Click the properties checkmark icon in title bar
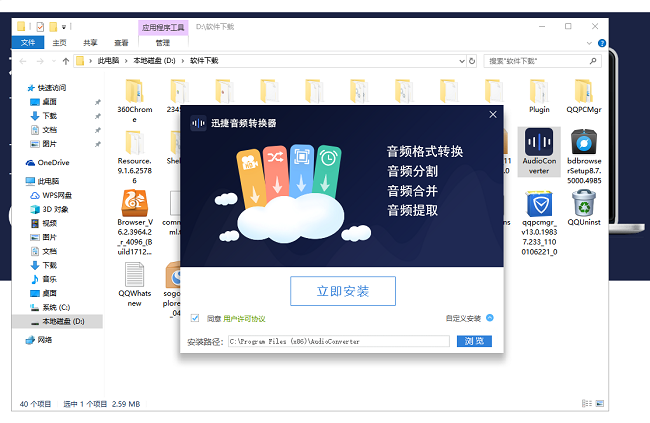650x423 pixels. tap(40, 27)
